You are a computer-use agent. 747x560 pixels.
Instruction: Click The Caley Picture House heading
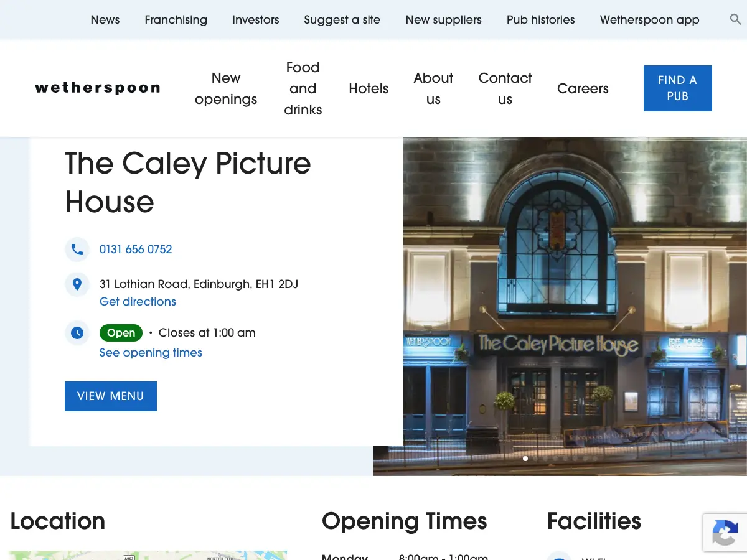pos(188,183)
